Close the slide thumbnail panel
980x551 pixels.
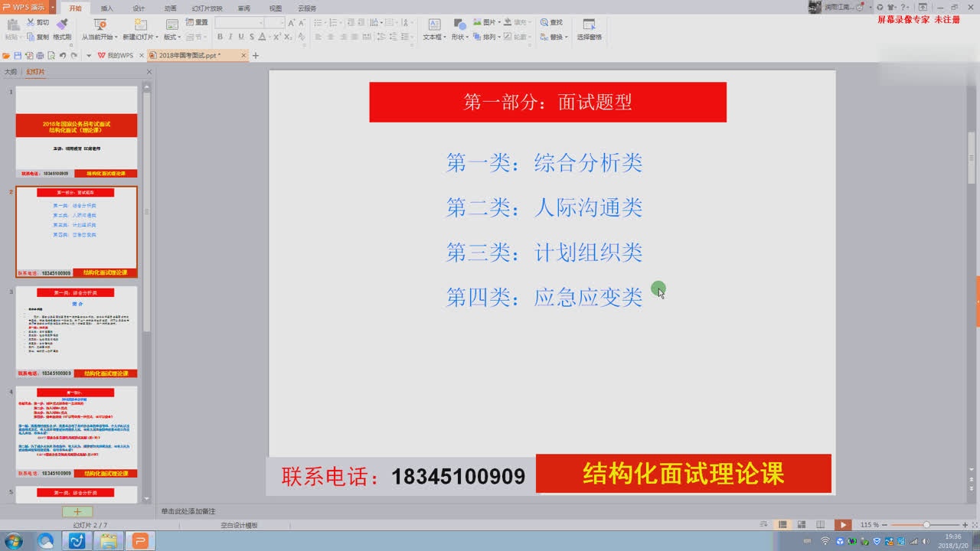[149, 72]
